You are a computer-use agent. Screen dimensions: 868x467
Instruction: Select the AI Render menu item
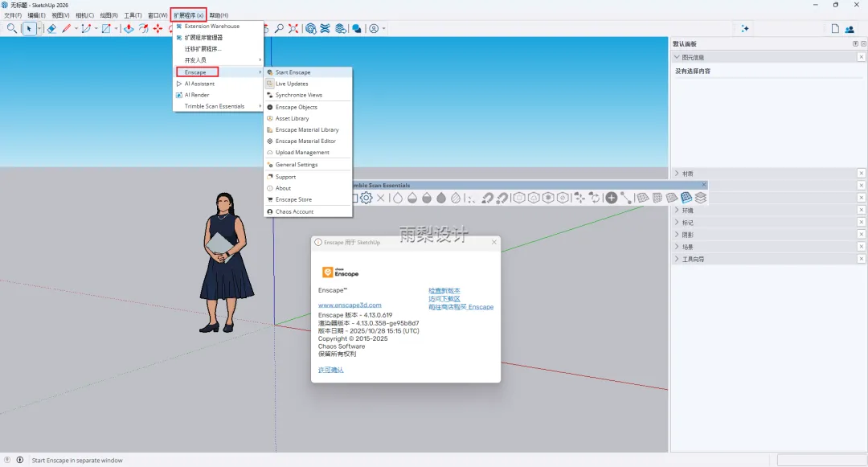point(218,95)
